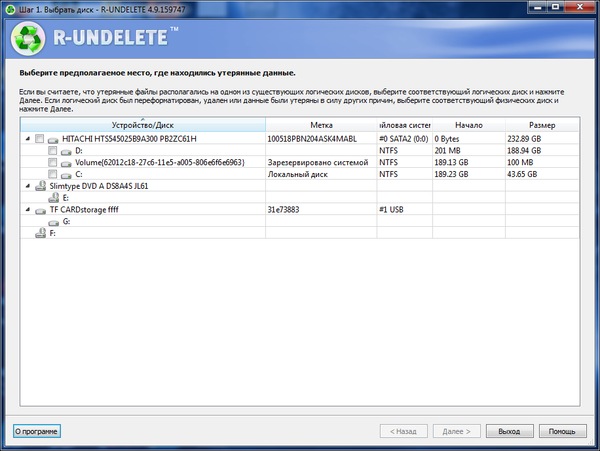Image resolution: width=600 pixels, height=451 pixels.
Task: Enable the checkbox for drive C:
Action: click(x=52, y=174)
